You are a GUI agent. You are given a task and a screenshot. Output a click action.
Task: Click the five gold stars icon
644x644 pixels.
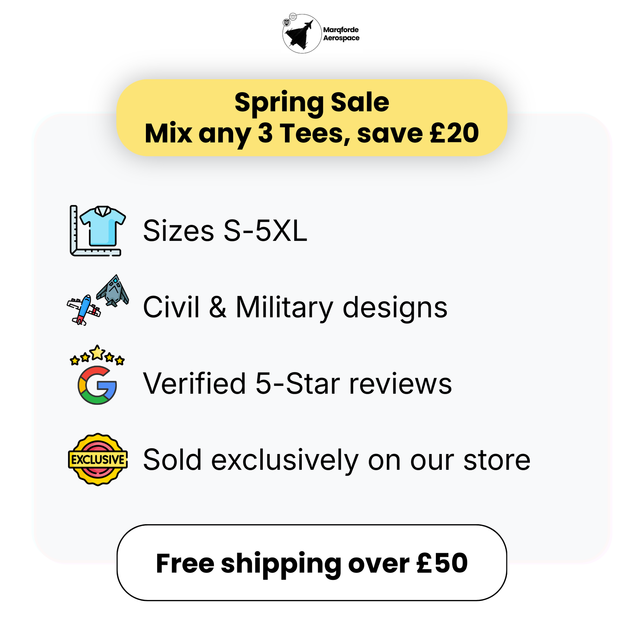pyautogui.click(x=97, y=355)
